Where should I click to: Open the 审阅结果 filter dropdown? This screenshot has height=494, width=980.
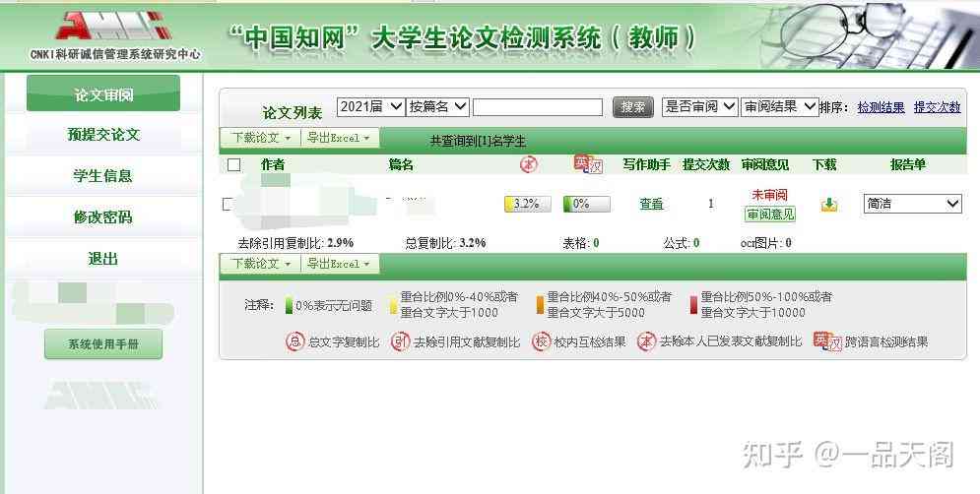[x=779, y=107]
